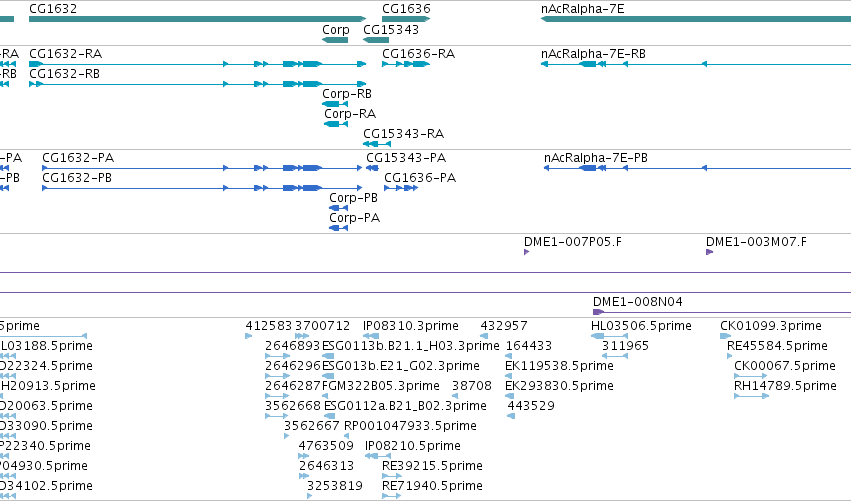
Task: Click the Corp-PB protein label
Action: [x=353, y=198]
